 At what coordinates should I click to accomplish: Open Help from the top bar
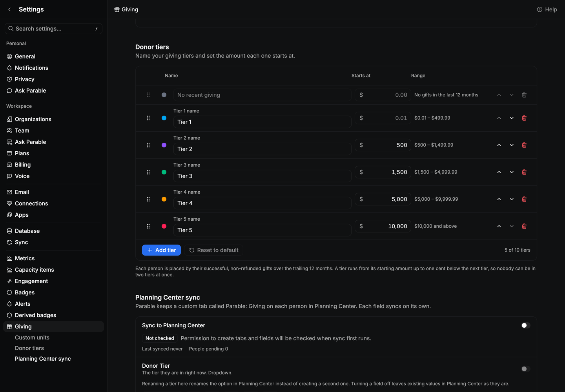coord(547,9)
